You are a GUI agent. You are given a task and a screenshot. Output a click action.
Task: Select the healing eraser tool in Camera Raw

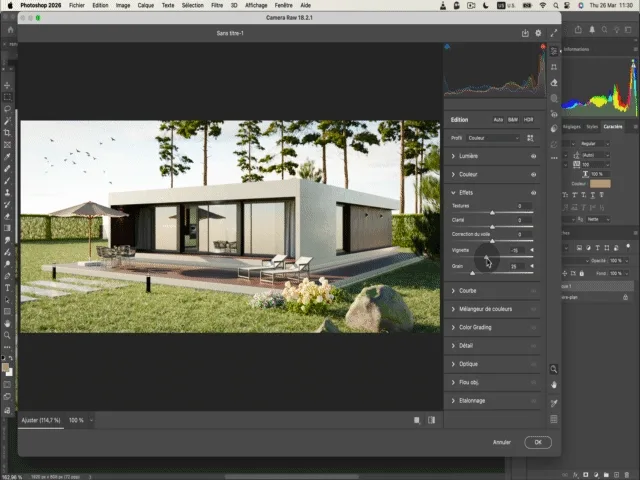pyautogui.click(x=554, y=83)
